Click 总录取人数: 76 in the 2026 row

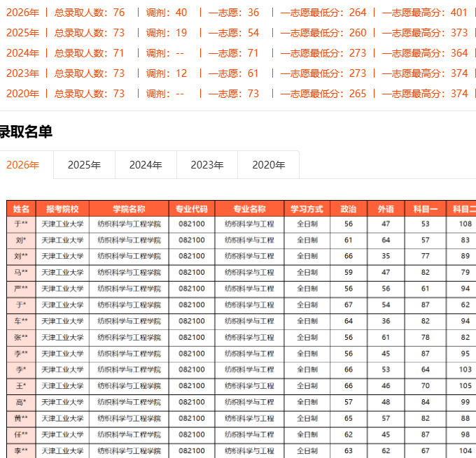tap(90, 13)
